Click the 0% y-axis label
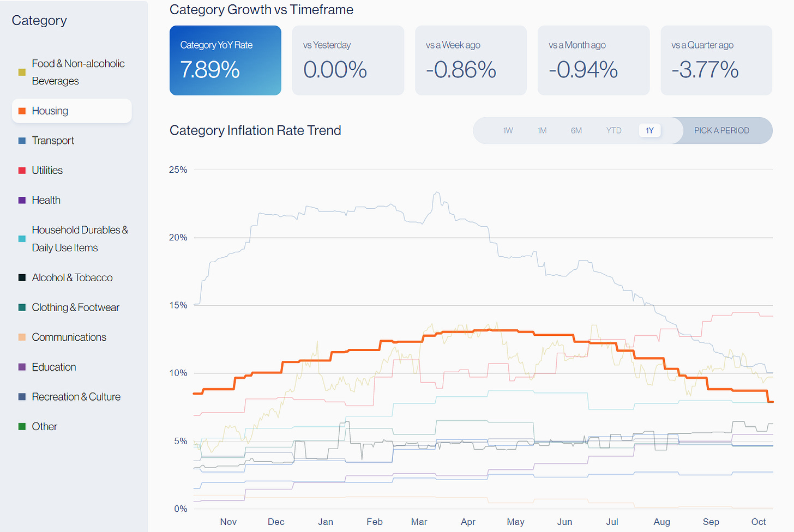Image resolution: width=794 pixels, height=532 pixels. click(181, 509)
